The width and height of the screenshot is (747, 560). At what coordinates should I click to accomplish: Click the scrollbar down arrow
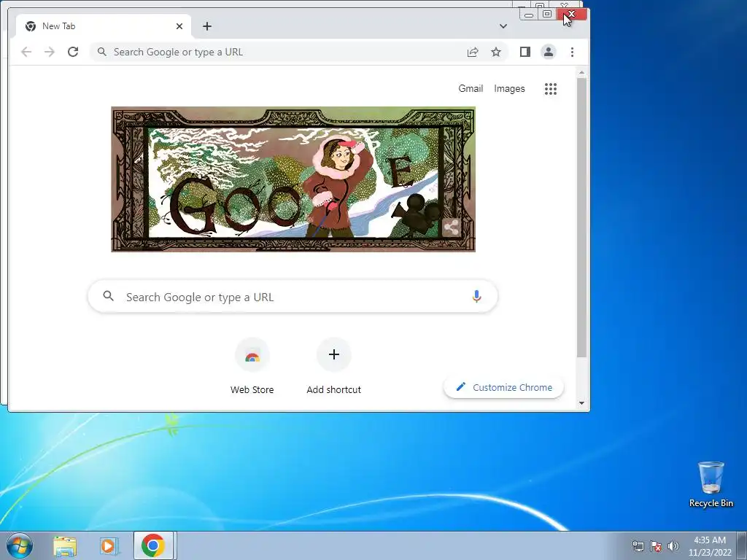point(581,403)
